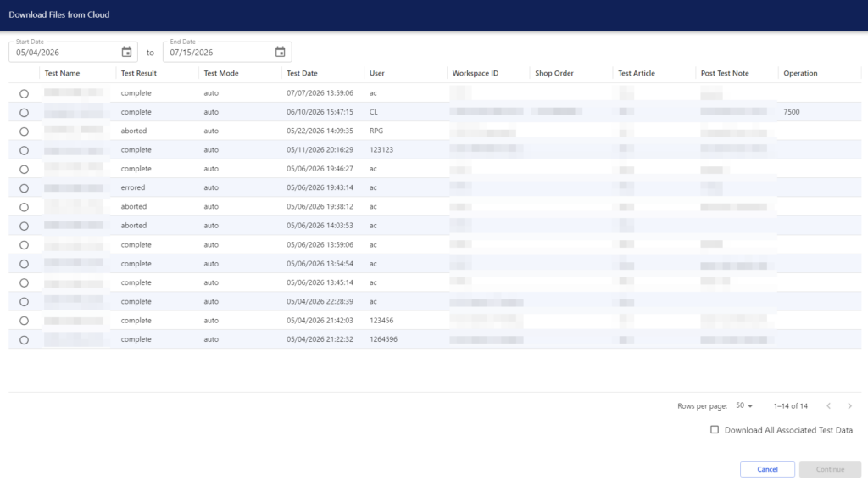The image size is (868, 481).
Task: Go to the previous page of results
Action: [x=829, y=406]
